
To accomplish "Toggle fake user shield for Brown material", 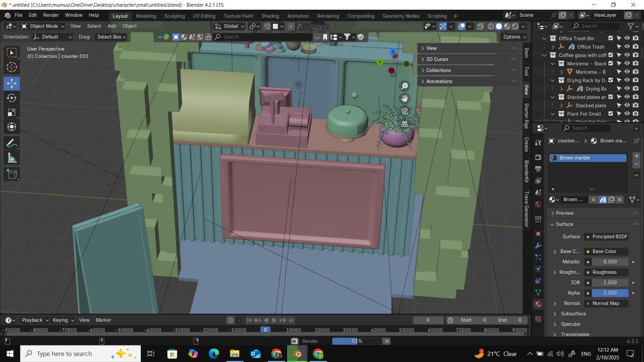I will coord(603,200).
